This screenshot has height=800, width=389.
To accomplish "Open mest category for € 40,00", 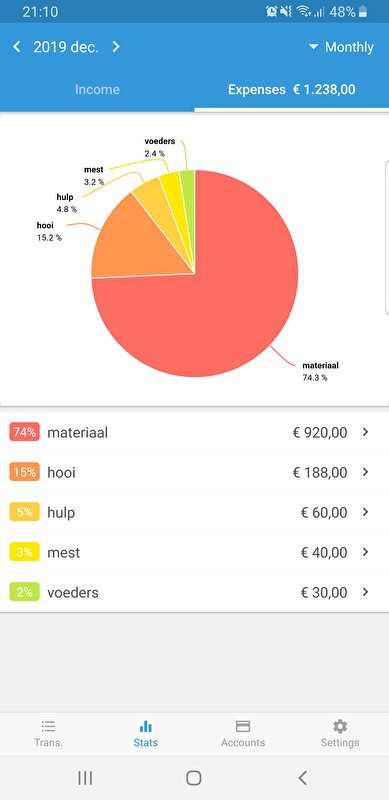I will 194,552.
